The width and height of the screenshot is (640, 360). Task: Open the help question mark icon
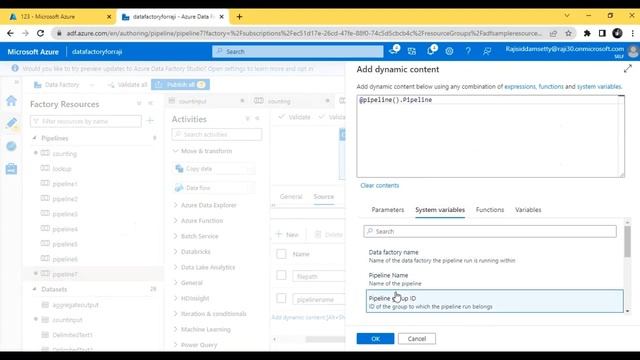point(468,51)
